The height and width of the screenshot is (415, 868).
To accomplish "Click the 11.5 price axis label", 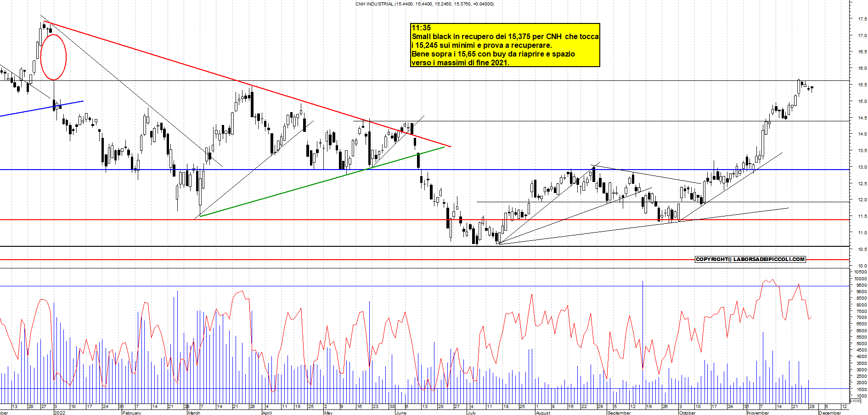I will pos(862,216).
